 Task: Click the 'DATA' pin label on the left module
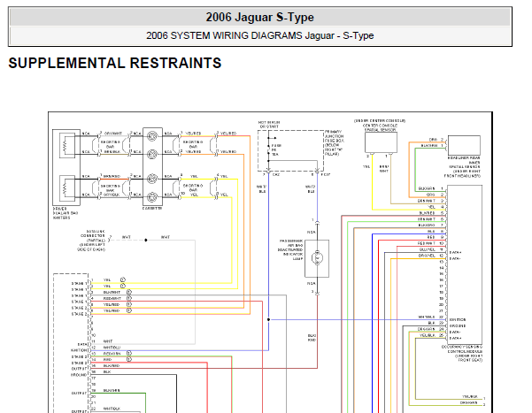point(82,344)
